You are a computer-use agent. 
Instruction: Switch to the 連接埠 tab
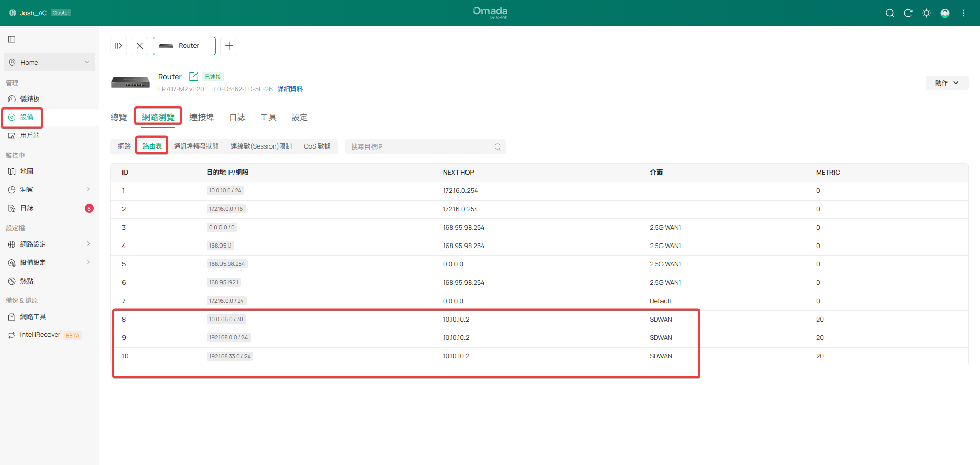tap(202, 117)
